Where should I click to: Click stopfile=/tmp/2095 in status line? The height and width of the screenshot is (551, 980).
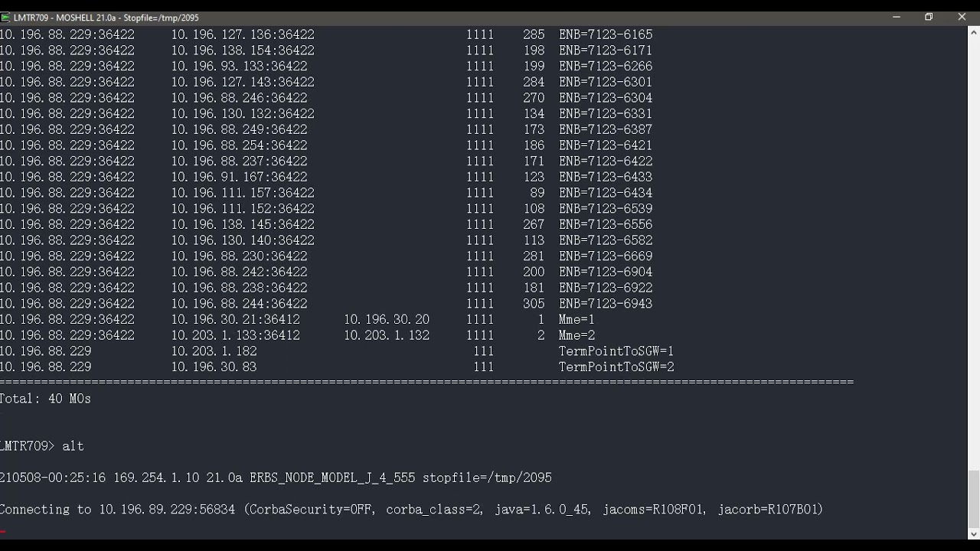487,478
